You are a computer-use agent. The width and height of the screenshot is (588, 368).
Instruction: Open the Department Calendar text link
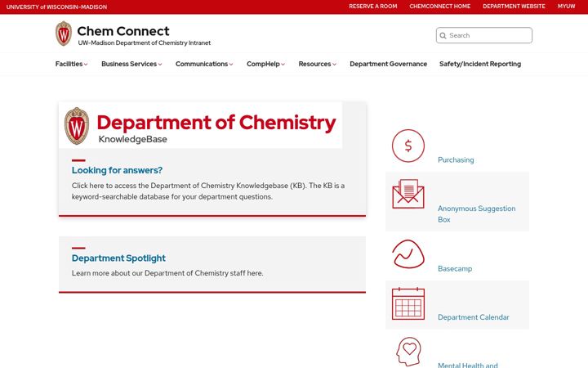[473, 317]
